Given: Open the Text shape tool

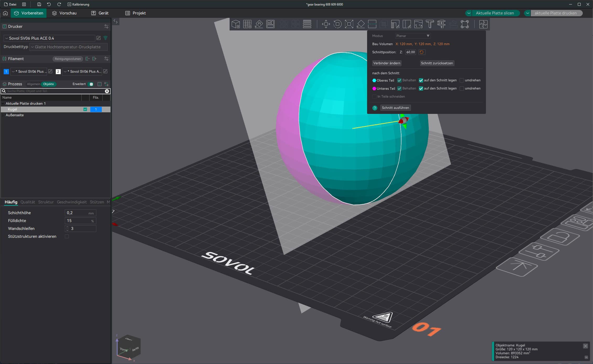Looking at the screenshot, I should 430,24.
